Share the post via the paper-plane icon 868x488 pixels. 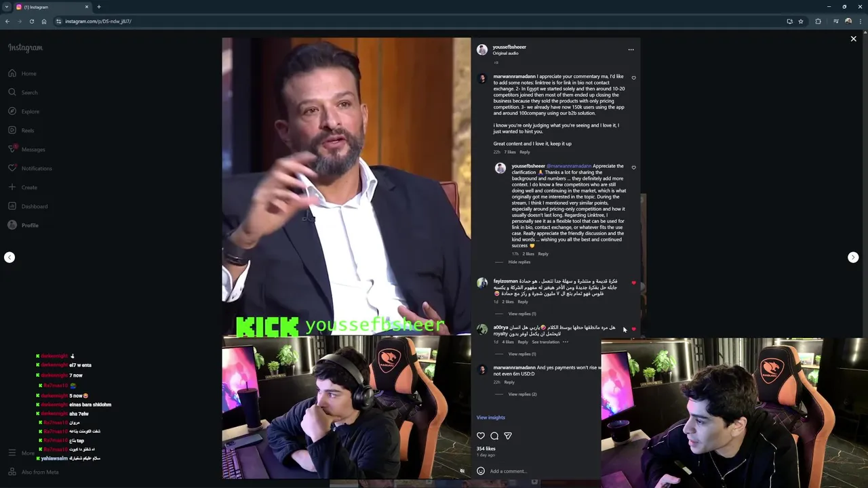click(508, 436)
